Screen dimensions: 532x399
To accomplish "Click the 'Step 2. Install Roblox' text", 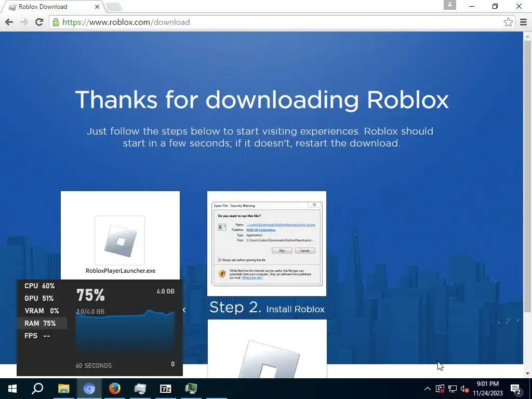I will [x=267, y=308].
